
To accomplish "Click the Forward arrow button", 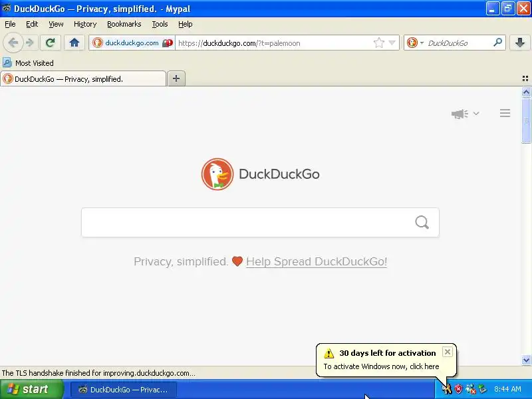I will click(x=30, y=43).
